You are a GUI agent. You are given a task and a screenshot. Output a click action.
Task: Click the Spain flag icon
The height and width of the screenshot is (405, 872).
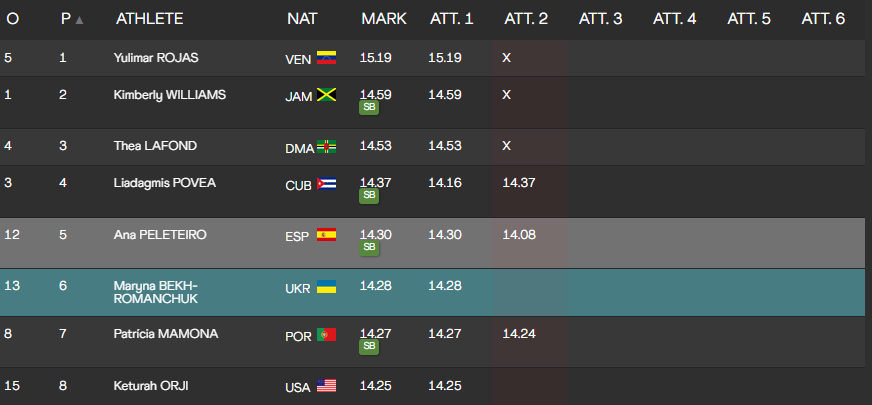click(326, 235)
